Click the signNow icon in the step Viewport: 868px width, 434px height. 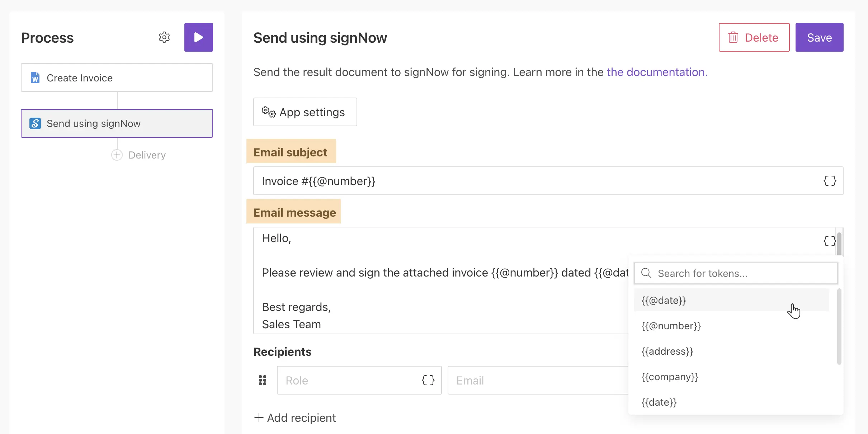coord(35,123)
